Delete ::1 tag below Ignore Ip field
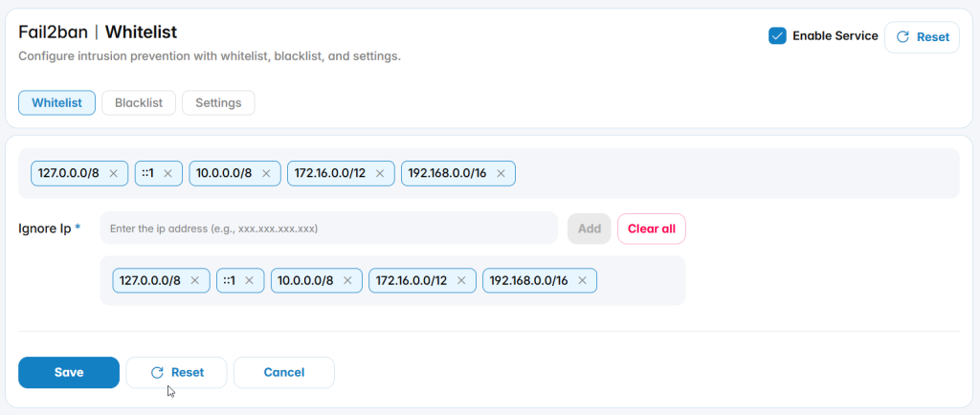The image size is (980, 415). tap(250, 281)
